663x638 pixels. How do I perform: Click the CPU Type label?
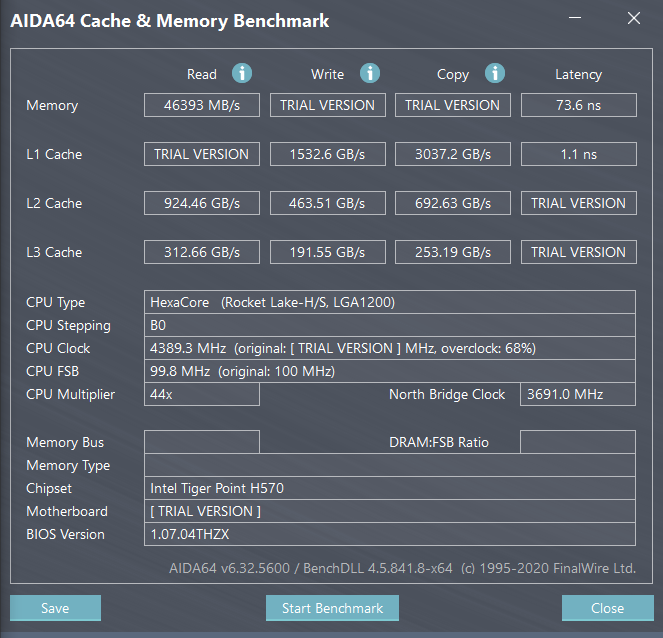pos(55,302)
